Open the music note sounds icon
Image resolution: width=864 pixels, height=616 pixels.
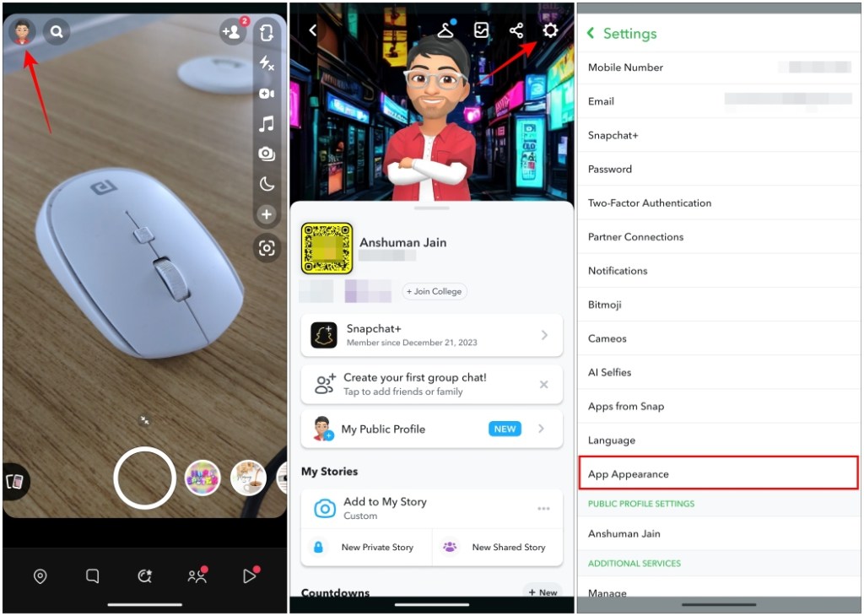267,124
